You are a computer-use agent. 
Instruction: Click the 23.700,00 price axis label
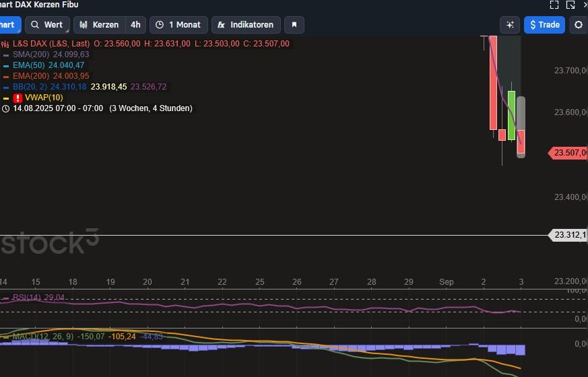click(570, 71)
